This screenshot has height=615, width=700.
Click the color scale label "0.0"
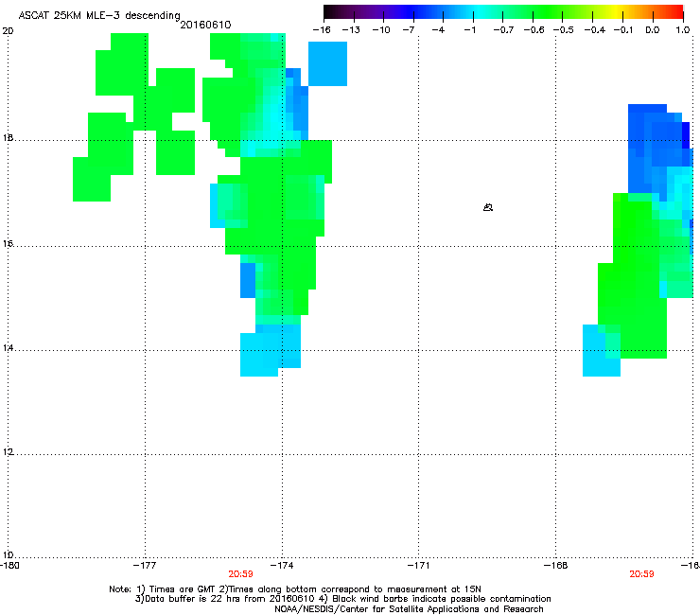click(653, 30)
